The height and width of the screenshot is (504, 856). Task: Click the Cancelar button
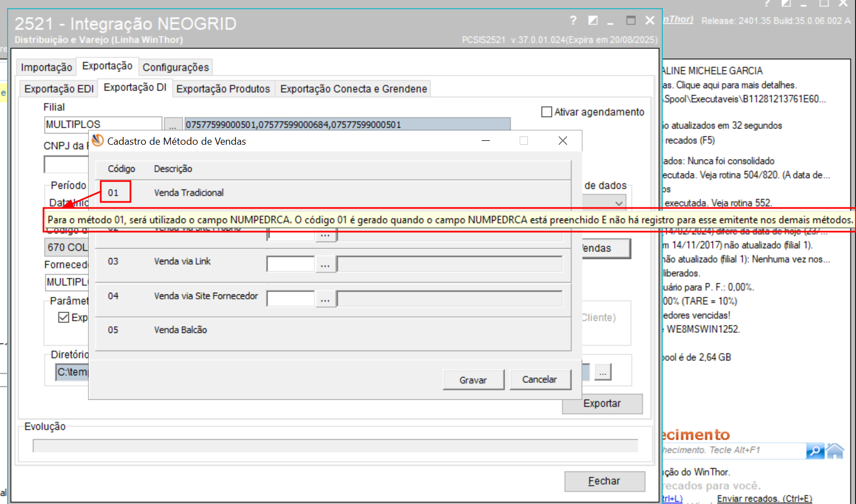click(x=539, y=379)
